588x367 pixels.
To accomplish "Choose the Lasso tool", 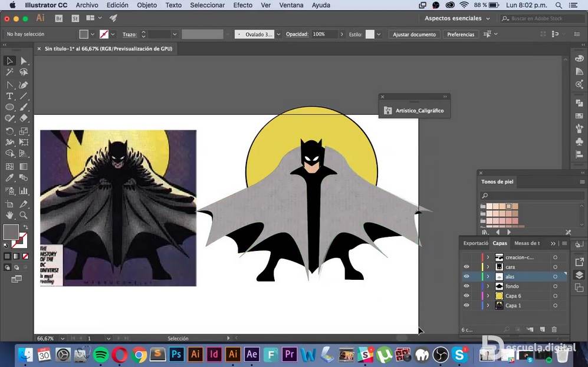I will [x=24, y=72].
